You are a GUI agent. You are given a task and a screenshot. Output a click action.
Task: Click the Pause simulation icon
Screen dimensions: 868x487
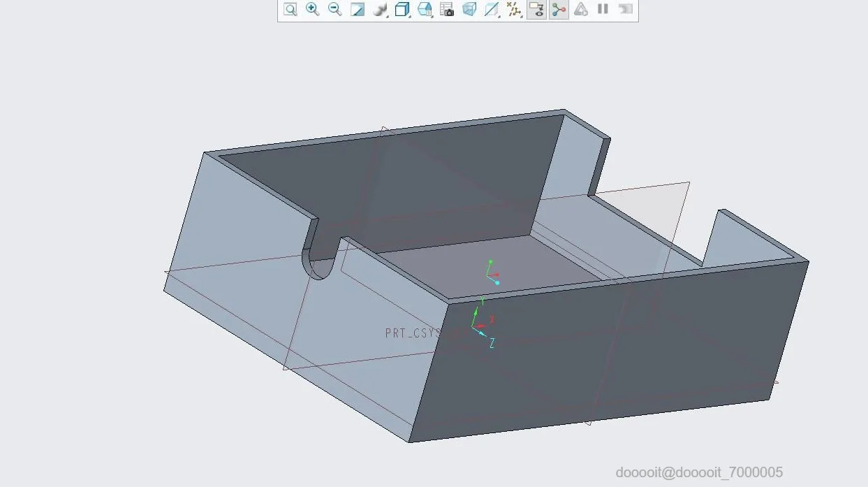click(x=603, y=10)
